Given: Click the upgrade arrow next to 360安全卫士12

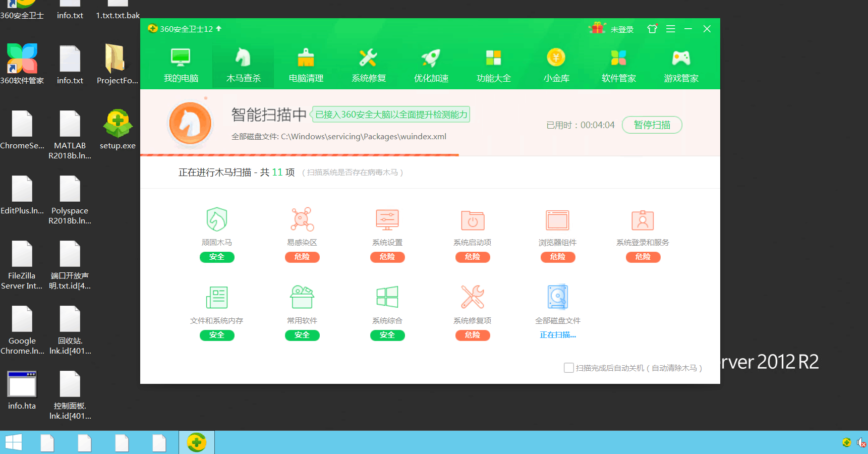Looking at the screenshot, I should click(218, 29).
